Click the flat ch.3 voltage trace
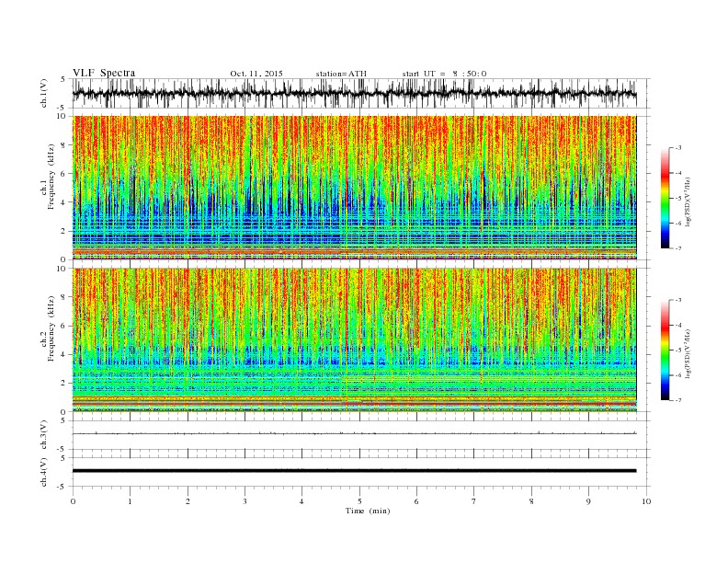This screenshot has height=563, width=728. point(354,433)
